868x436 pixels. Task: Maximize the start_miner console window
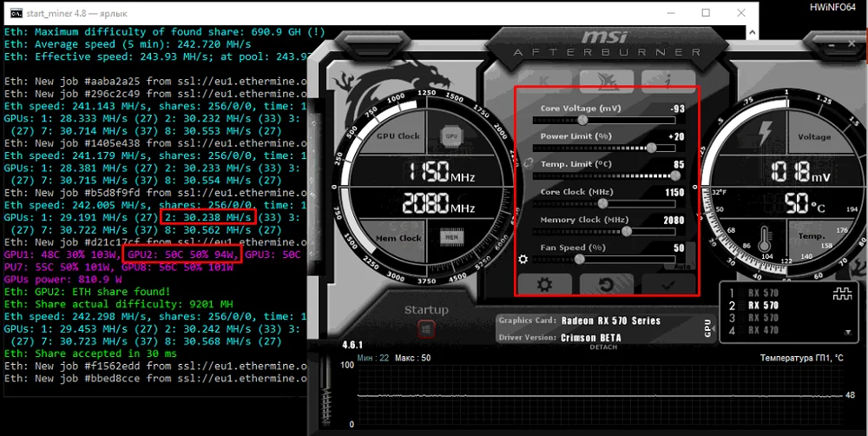coord(706,13)
